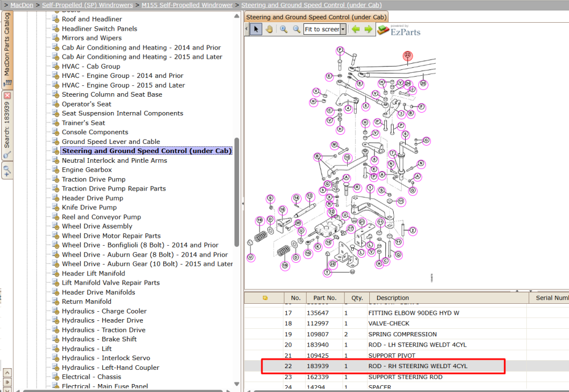Go to next diagram with green right arrow

pyautogui.click(x=368, y=29)
